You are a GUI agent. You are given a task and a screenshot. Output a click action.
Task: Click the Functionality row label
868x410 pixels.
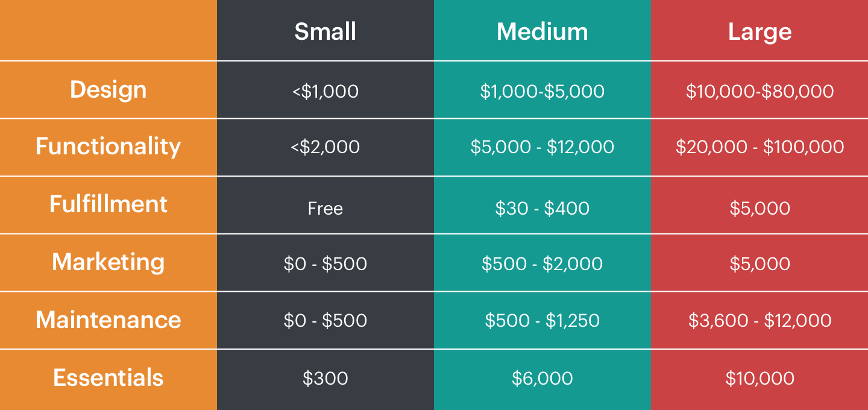pos(108,147)
